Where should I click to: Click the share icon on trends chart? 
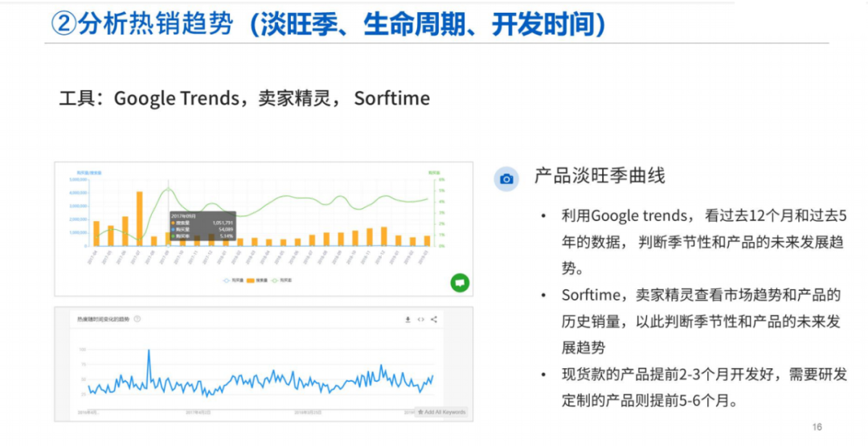pos(434,319)
